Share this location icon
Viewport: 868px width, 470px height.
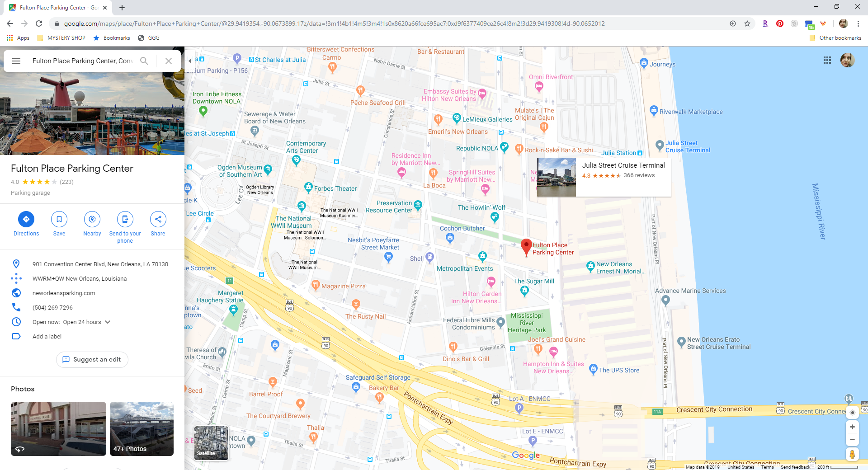click(x=158, y=220)
